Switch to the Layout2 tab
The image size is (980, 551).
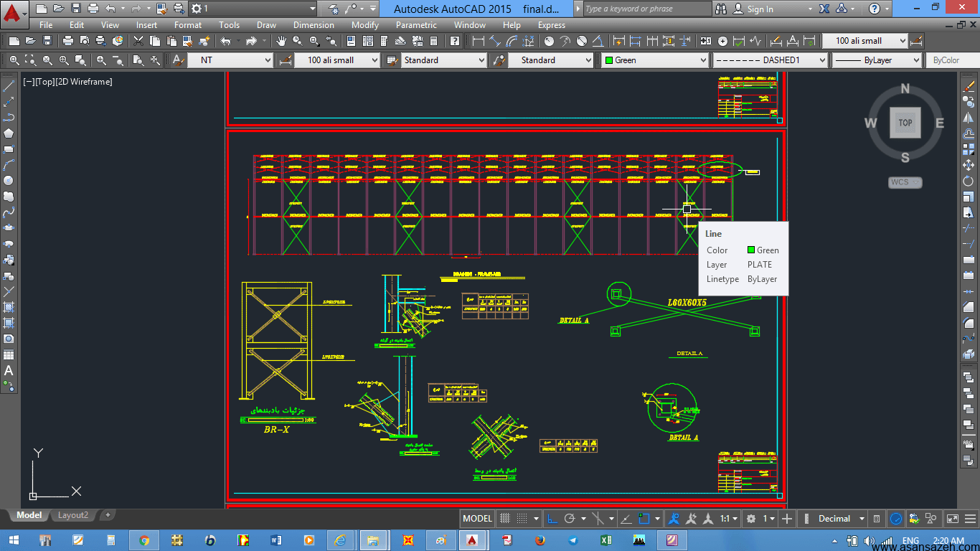[x=73, y=515]
